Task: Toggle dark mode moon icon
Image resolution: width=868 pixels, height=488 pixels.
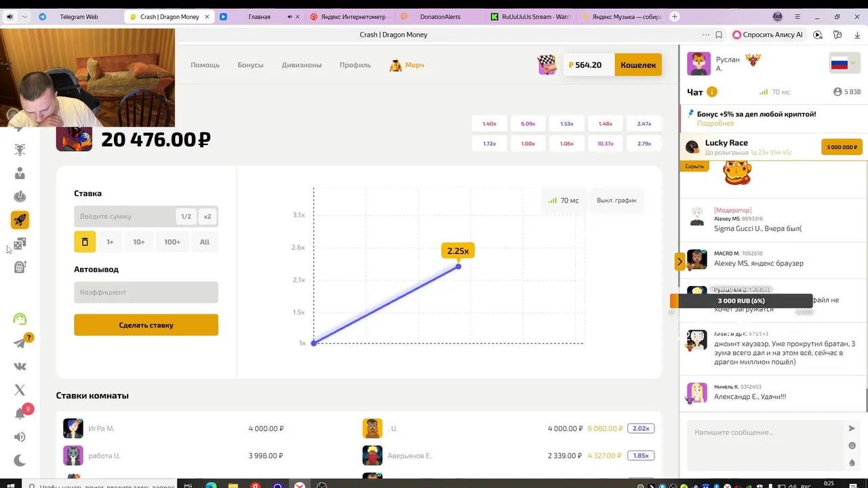Action: click(x=20, y=460)
